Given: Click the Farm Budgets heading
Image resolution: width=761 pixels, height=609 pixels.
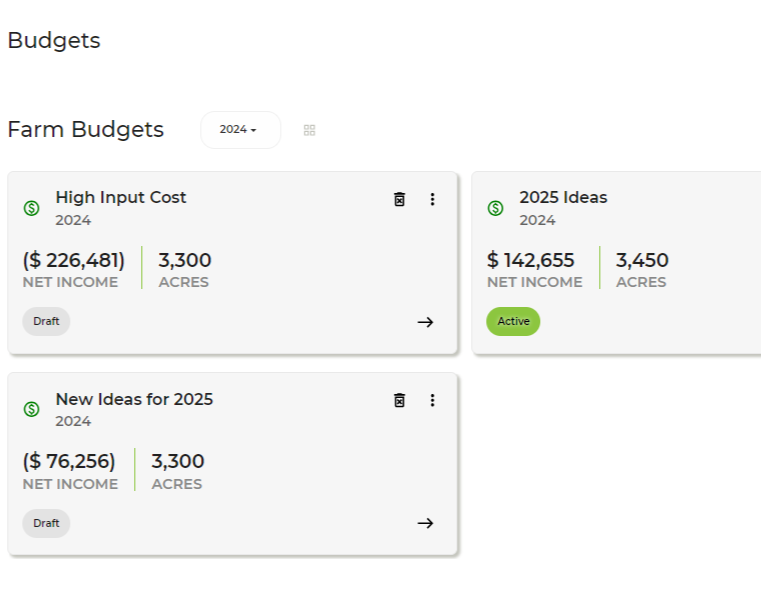Looking at the screenshot, I should pos(86,130).
